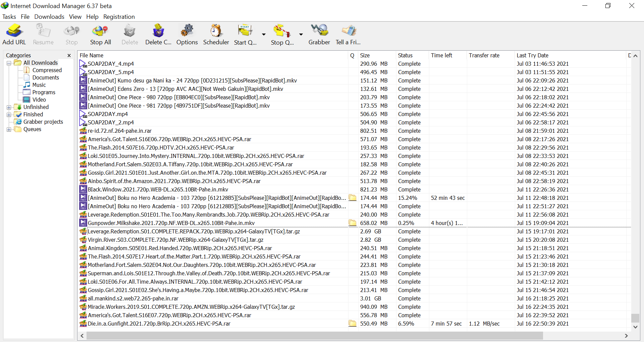Image resolution: width=644 pixels, height=342 pixels.
Task: Sort by Status column header
Action: coord(413,55)
